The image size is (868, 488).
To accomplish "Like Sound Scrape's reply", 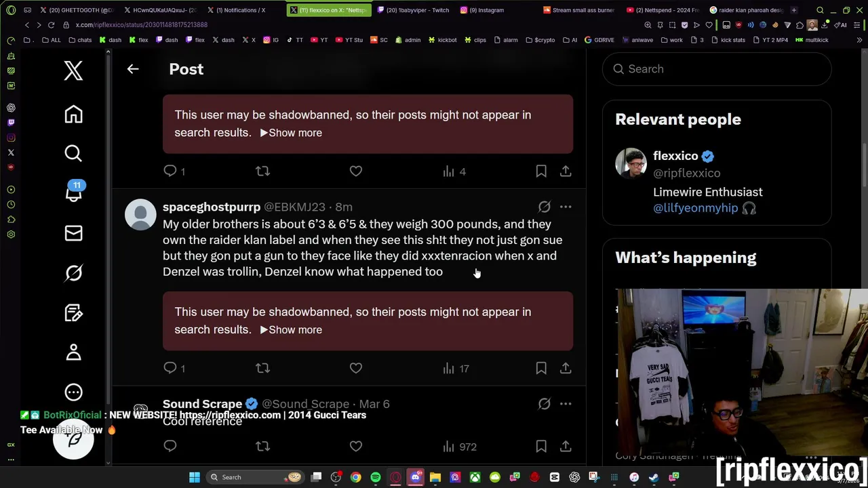I will pyautogui.click(x=356, y=446).
